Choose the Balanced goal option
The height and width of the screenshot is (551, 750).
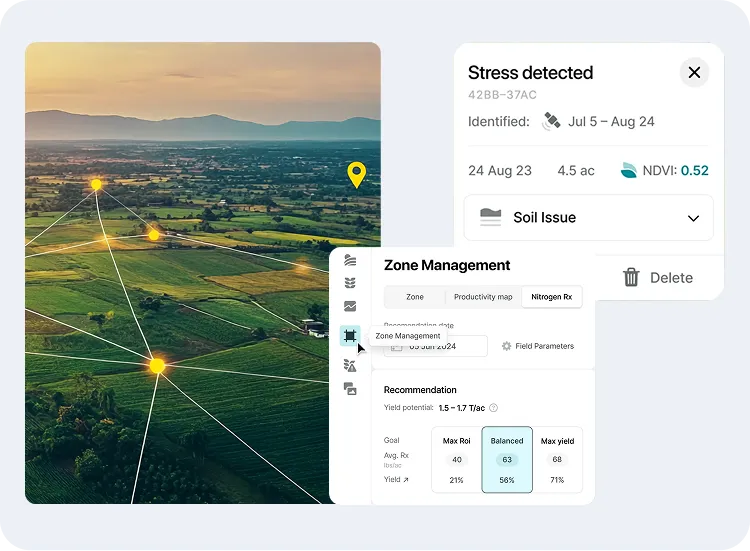507,459
